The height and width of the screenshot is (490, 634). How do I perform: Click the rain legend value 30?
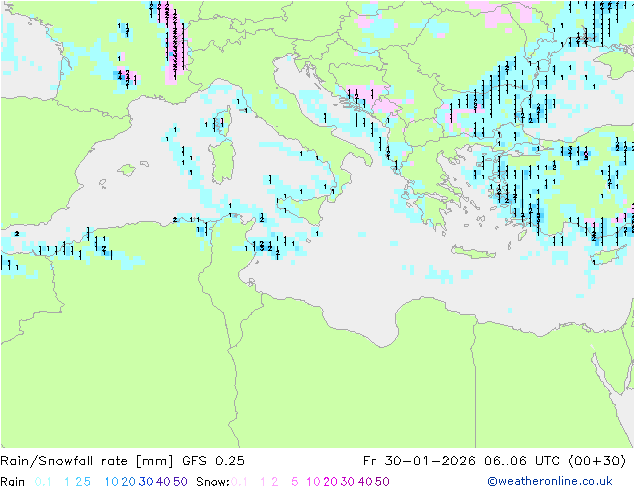click(x=146, y=482)
